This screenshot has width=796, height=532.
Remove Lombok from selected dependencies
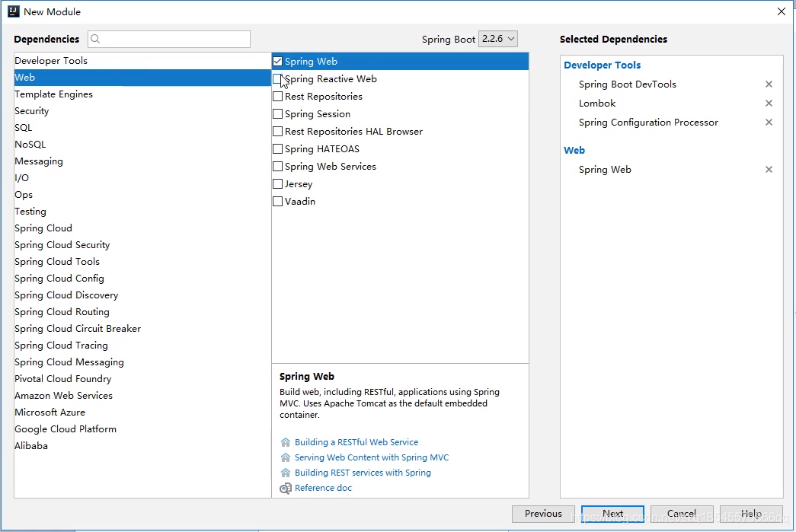[x=769, y=104]
